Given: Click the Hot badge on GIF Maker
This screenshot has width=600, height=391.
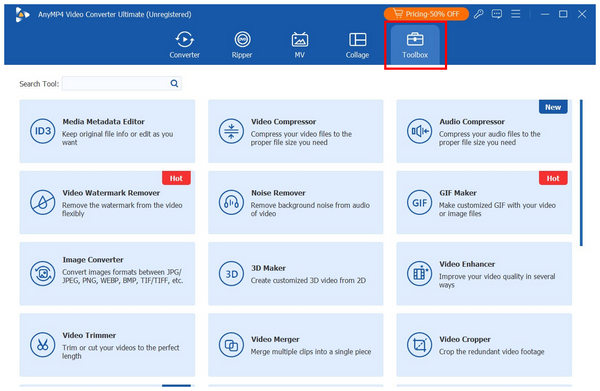Looking at the screenshot, I should coord(553,178).
